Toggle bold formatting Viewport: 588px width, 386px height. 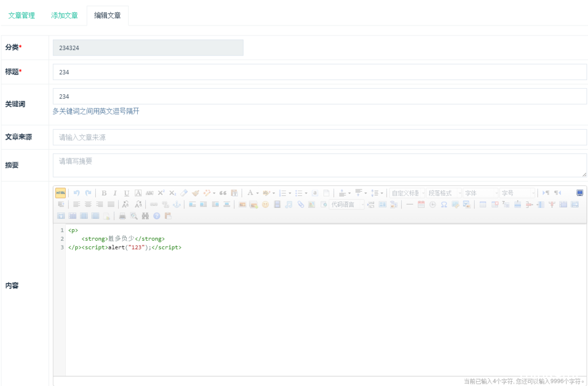click(x=104, y=193)
